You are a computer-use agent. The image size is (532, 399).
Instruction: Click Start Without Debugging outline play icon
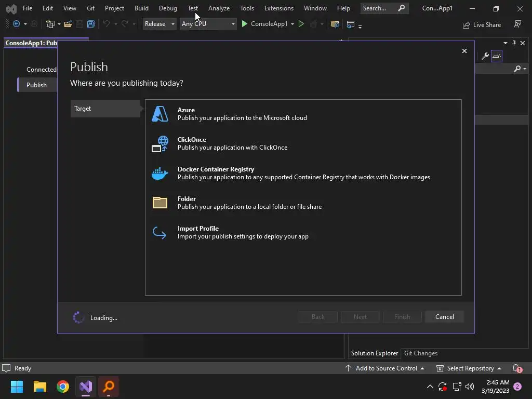click(x=301, y=24)
